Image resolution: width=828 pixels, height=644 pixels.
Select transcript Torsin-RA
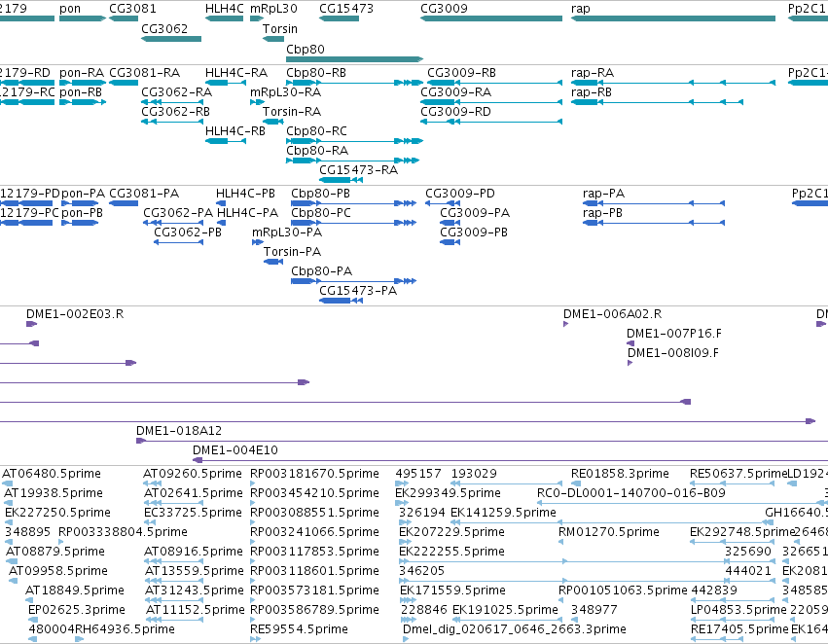coord(292,112)
